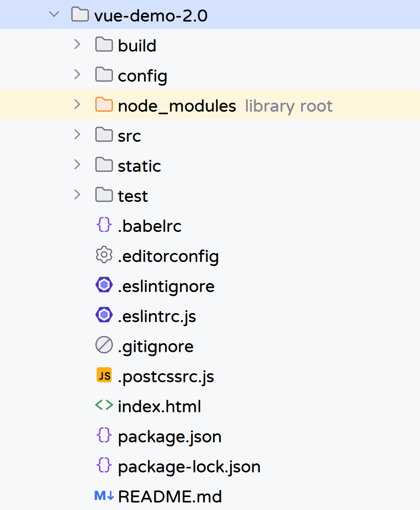Expand the src folder arrow
The height and width of the screenshot is (510, 420).
click(77, 134)
